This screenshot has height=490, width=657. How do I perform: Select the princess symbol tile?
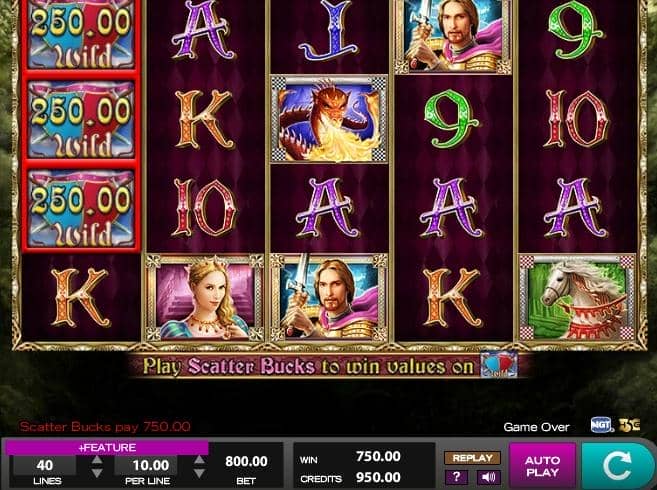tap(205, 297)
